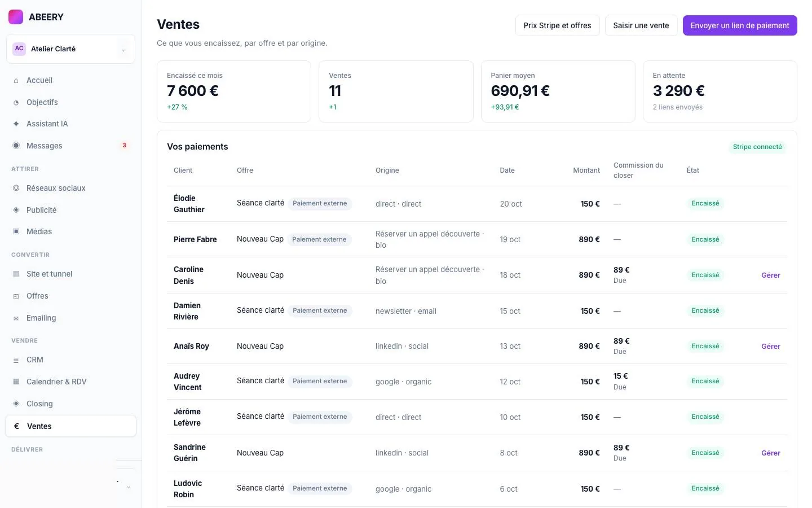Click the Publicité icon in sidebar
Viewport: 812px width, 508px height.
pyautogui.click(x=16, y=210)
